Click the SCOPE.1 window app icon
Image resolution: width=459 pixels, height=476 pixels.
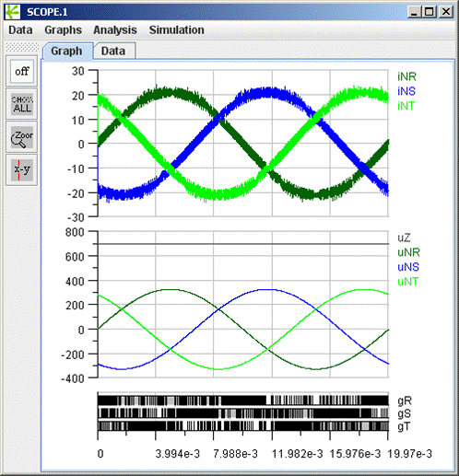[x=13, y=12]
